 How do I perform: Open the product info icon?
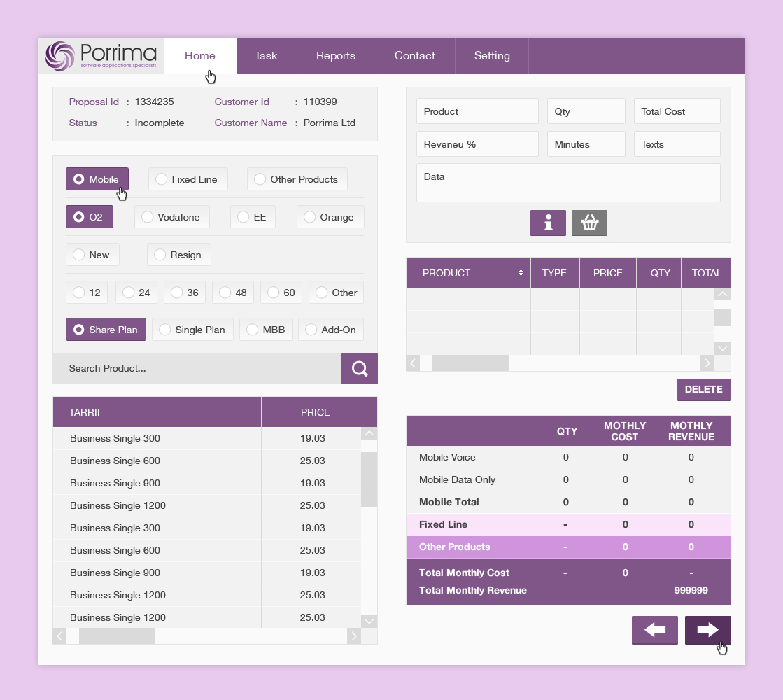tap(548, 223)
